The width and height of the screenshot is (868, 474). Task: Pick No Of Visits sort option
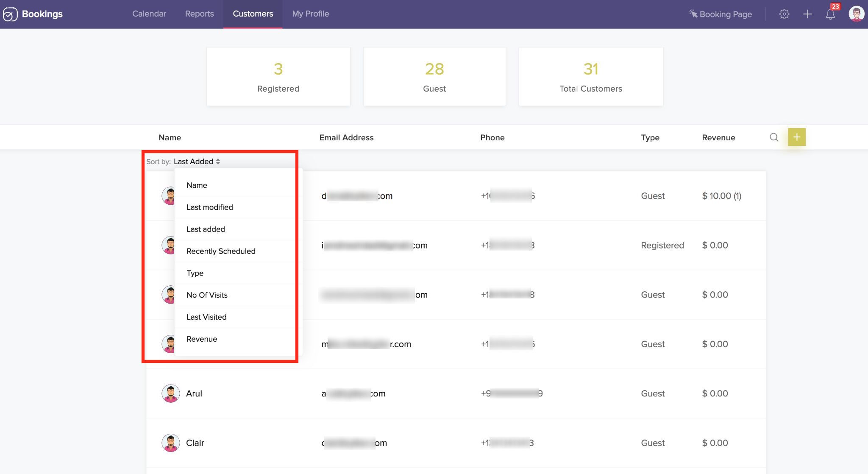[207, 295]
